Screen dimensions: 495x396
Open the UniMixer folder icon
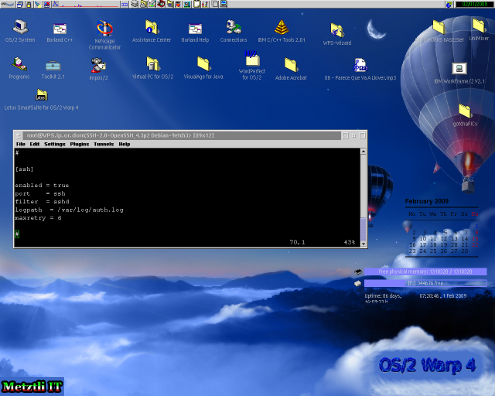(479, 26)
